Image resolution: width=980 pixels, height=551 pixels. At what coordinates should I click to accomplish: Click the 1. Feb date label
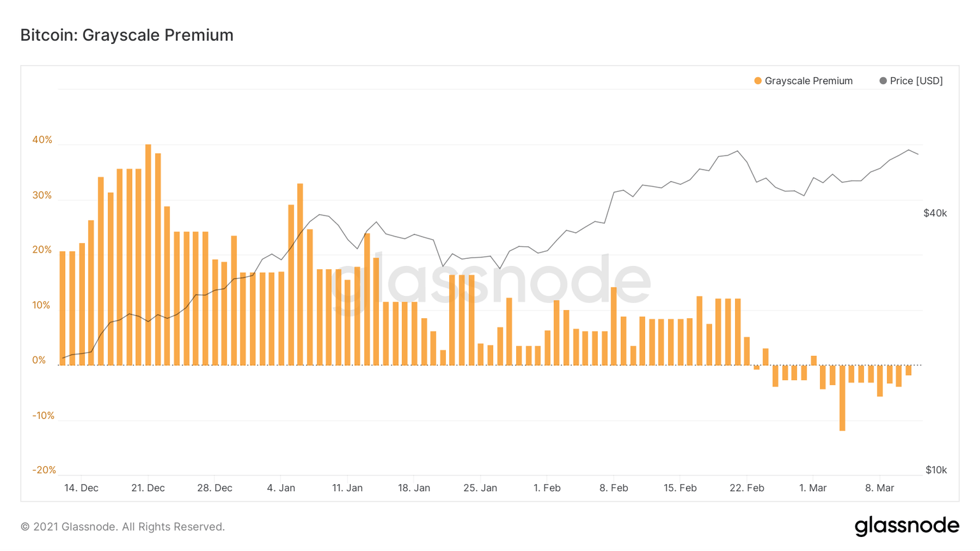[x=547, y=488]
